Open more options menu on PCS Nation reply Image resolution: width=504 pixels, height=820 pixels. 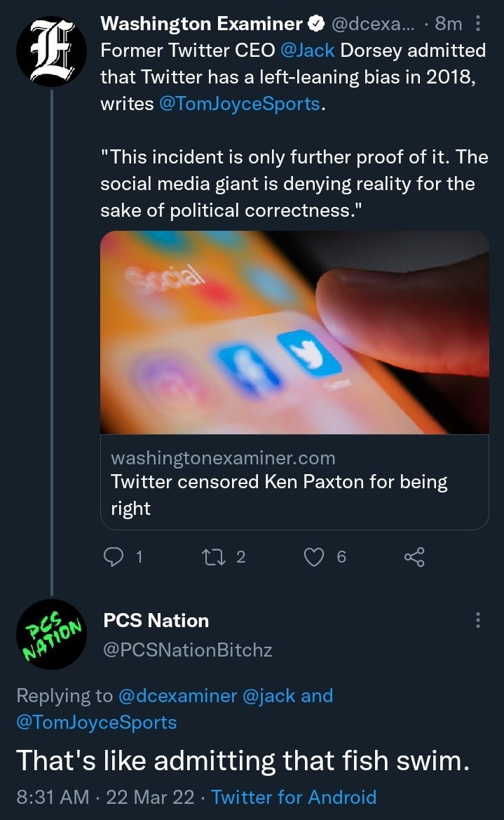(x=477, y=620)
